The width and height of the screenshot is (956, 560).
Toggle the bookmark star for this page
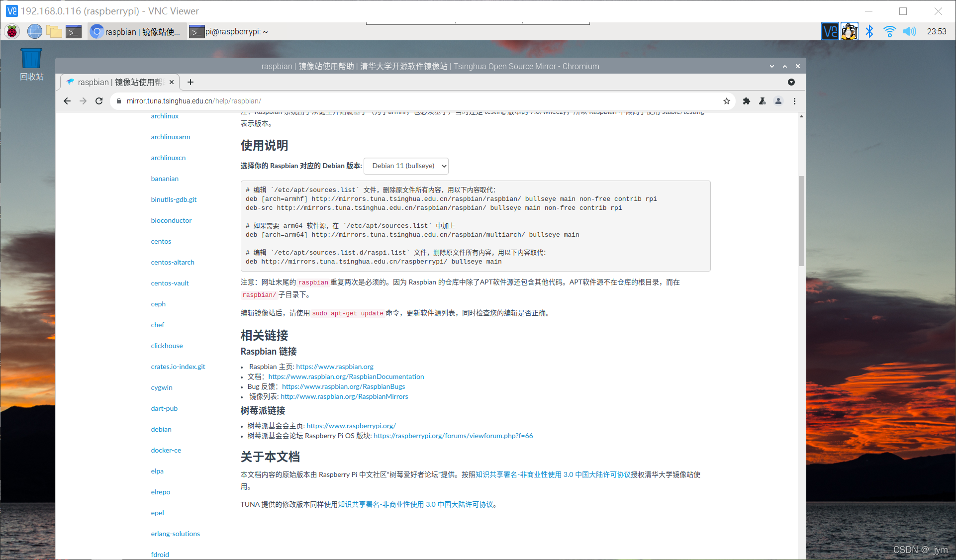coord(727,101)
